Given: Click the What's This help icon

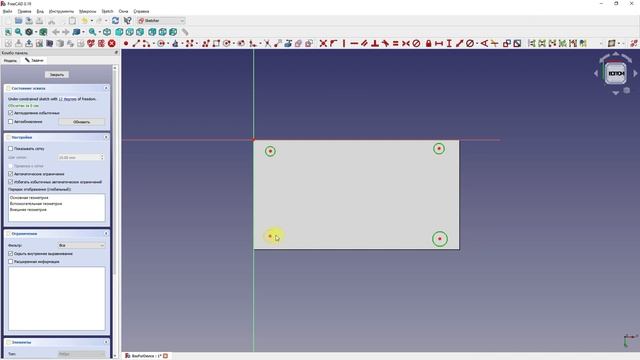Looking at the screenshot, I should (x=127, y=20).
